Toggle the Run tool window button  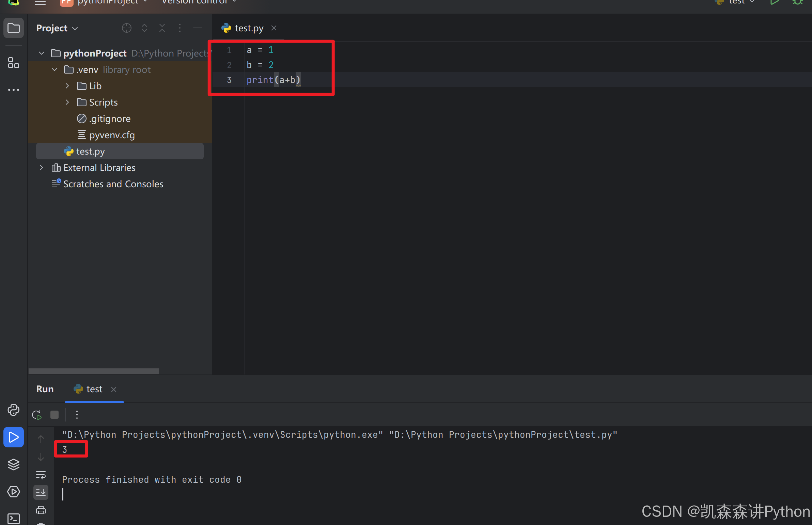pyautogui.click(x=13, y=437)
